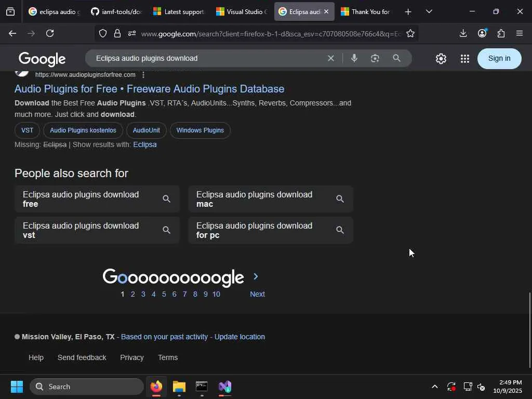Show hidden system tray icons
This screenshot has width=532, height=399.
tap(435, 387)
